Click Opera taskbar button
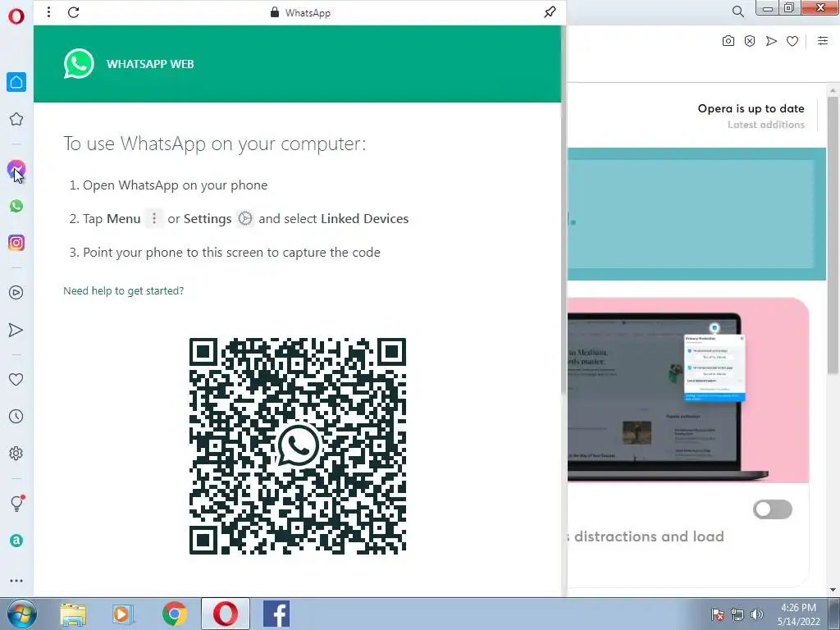The width and height of the screenshot is (840, 630). coord(226,614)
